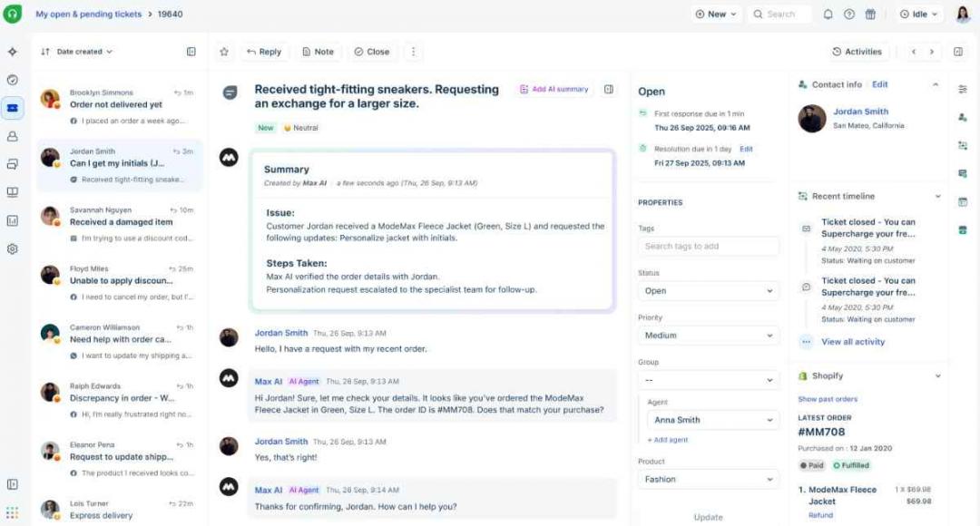This screenshot has height=526, width=980.
Task: Open latest order #MM708
Action: pyautogui.click(x=821, y=432)
